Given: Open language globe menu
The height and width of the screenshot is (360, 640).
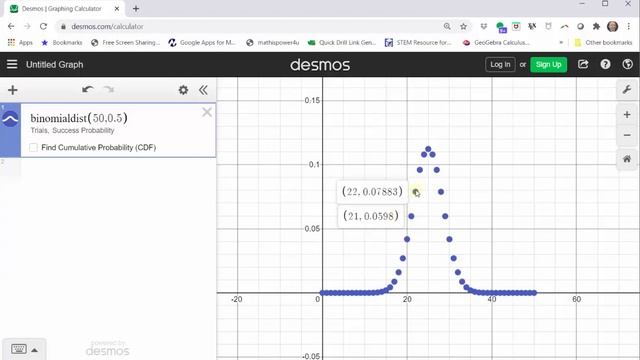Looking at the screenshot, I should click(627, 64).
